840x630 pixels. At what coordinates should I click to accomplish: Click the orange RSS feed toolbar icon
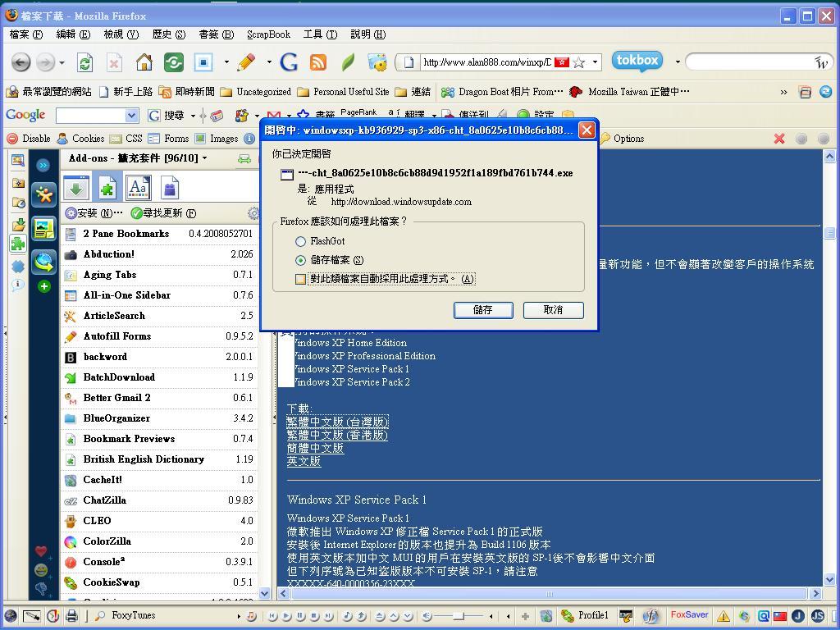tap(317, 62)
